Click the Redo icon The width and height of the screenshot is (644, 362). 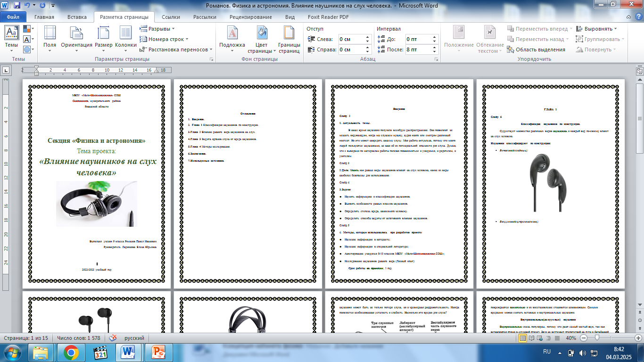pyautogui.click(x=43, y=6)
